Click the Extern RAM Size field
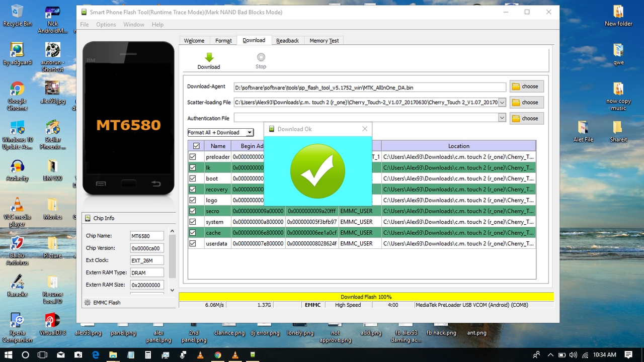The image size is (644, 362). pos(147,285)
